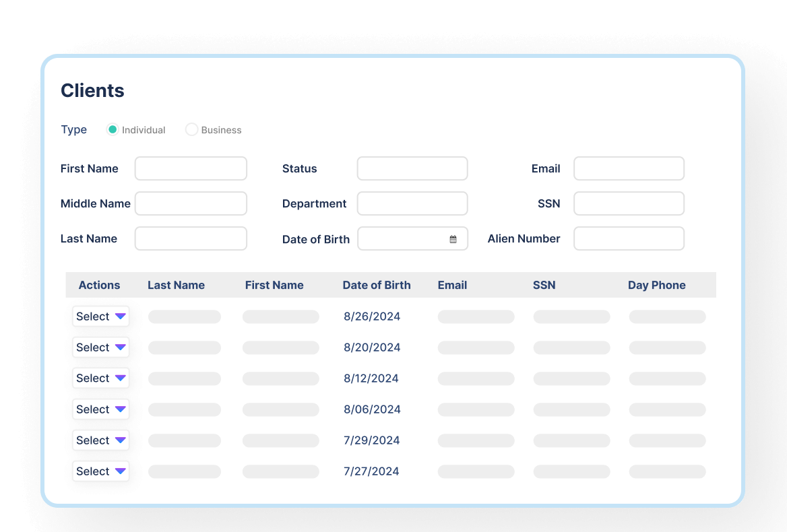
Task: Click the Actions column header
Action: pyautogui.click(x=99, y=285)
